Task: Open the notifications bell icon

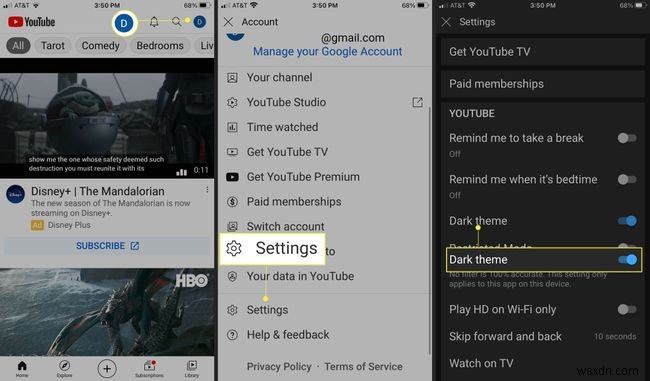Action: pos(154,22)
